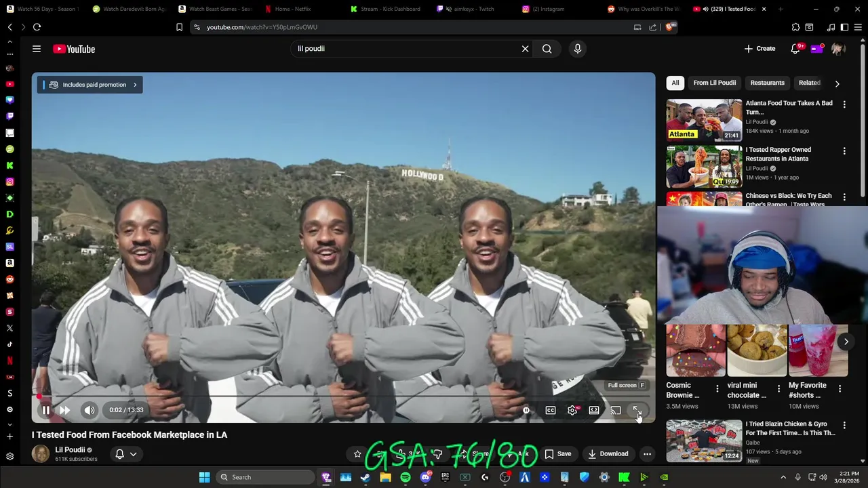
Task: Clear the search box with the X
Action: (525, 49)
